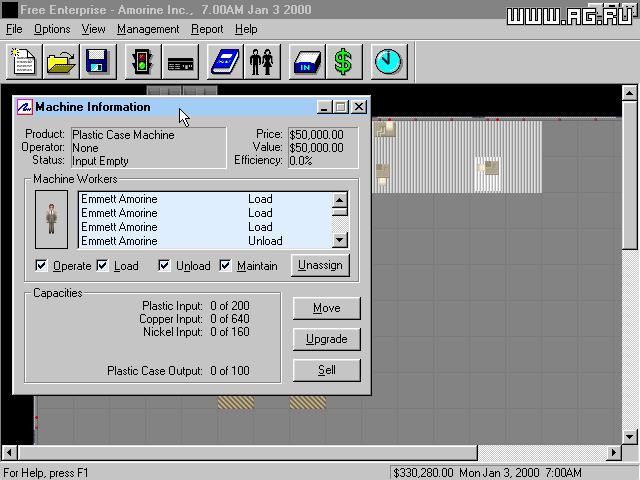Click the Plastic Case Output 0 of 100 value
The width and height of the screenshot is (640, 480).
click(x=230, y=371)
